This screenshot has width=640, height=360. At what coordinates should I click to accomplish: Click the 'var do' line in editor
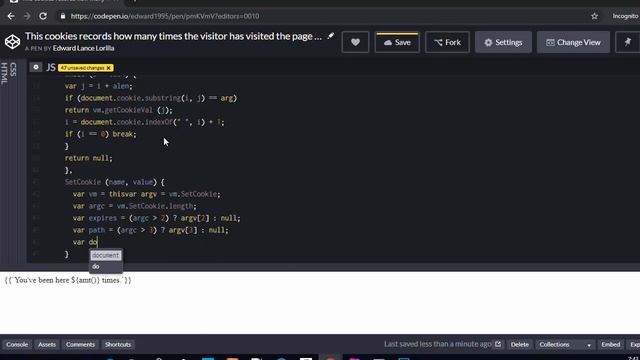[85, 242]
